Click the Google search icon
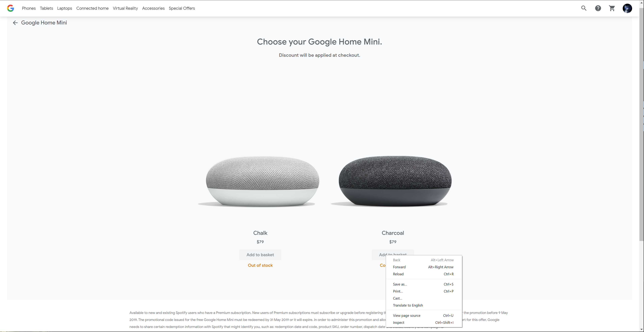 583,8
